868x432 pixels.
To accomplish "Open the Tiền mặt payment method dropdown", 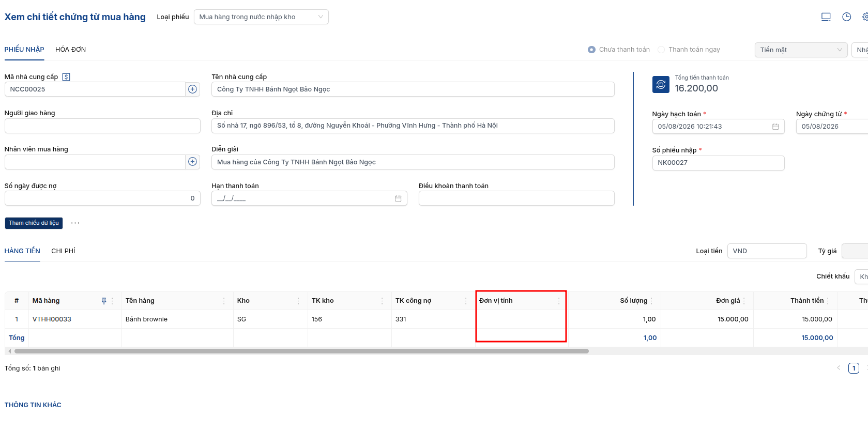I will pyautogui.click(x=801, y=50).
